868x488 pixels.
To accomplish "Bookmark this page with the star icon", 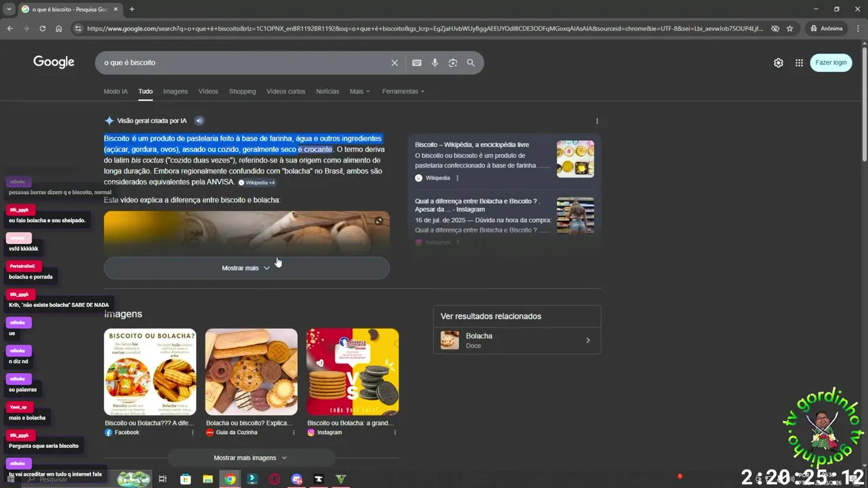I will point(790,28).
